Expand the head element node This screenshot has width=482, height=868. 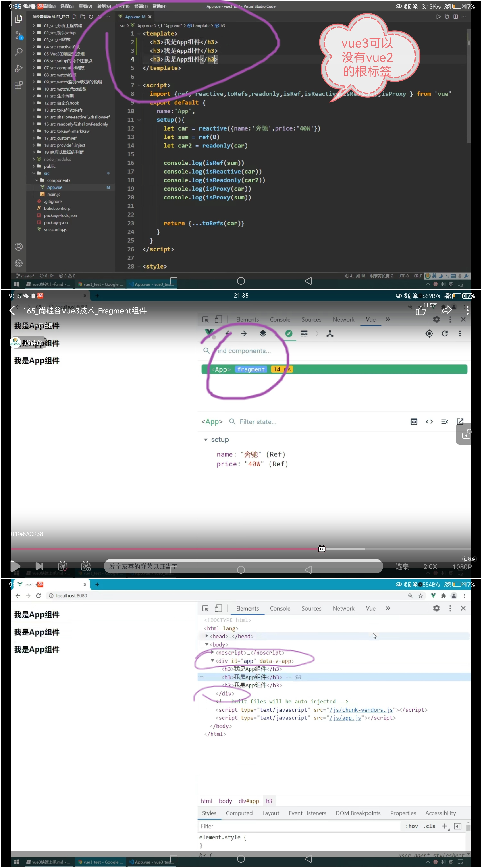(207, 636)
